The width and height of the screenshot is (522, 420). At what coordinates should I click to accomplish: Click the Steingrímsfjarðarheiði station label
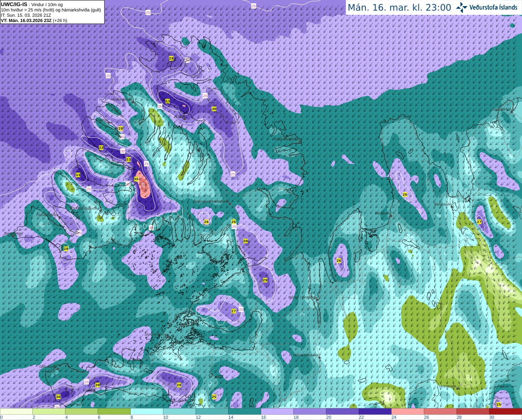[x=211, y=201]
